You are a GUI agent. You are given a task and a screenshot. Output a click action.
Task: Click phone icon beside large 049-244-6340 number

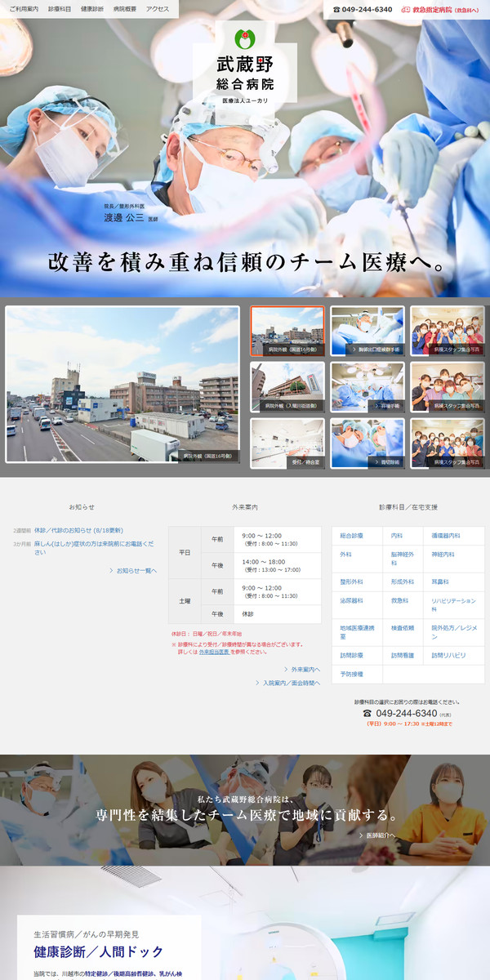[367, 714]
